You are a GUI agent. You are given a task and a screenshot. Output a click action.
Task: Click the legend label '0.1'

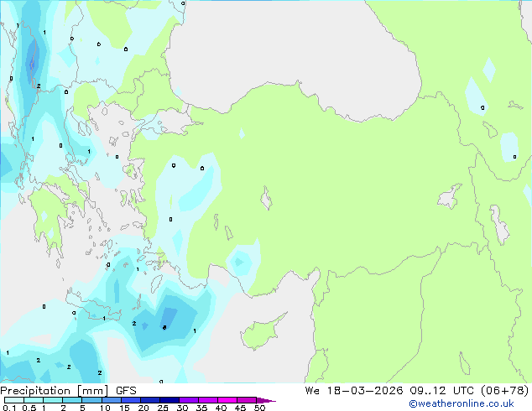pos(9,408)
